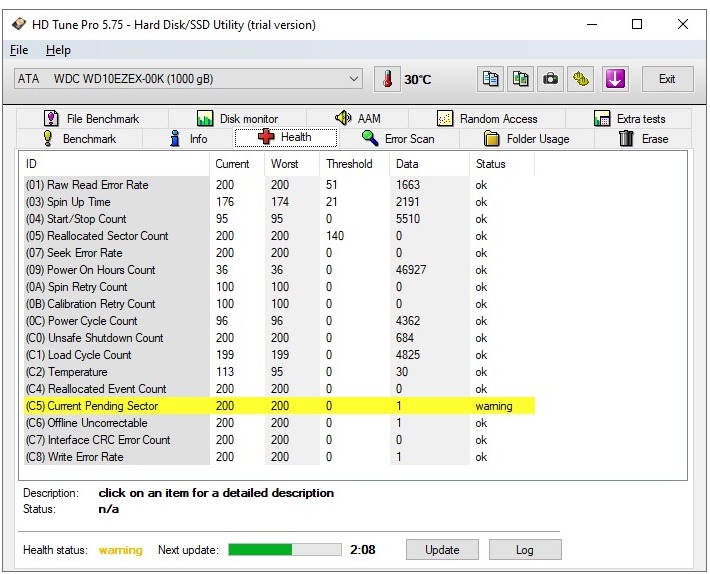Screen dimensions: 710x574
Task: Select the (05) Reallocated Sector Count row
Action: click(279, 236)
